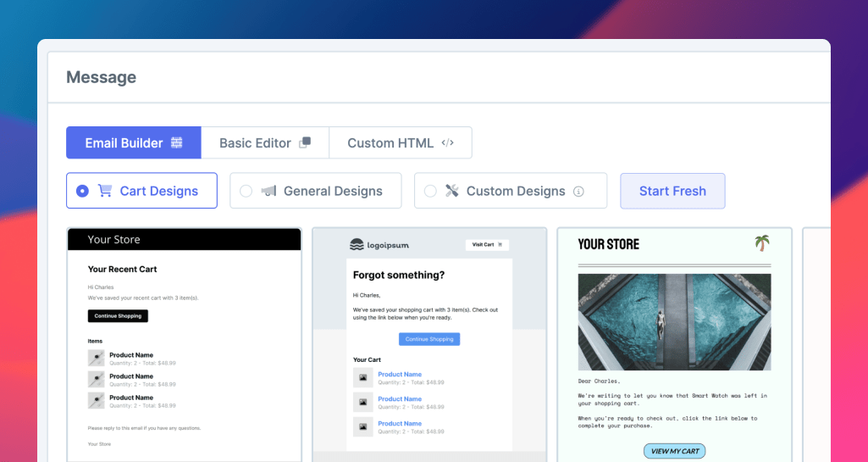This screenshot has height=462, width=868.
Task: Click the Visit Cart button
Action: pyautogui.click(x=487, y=244)
